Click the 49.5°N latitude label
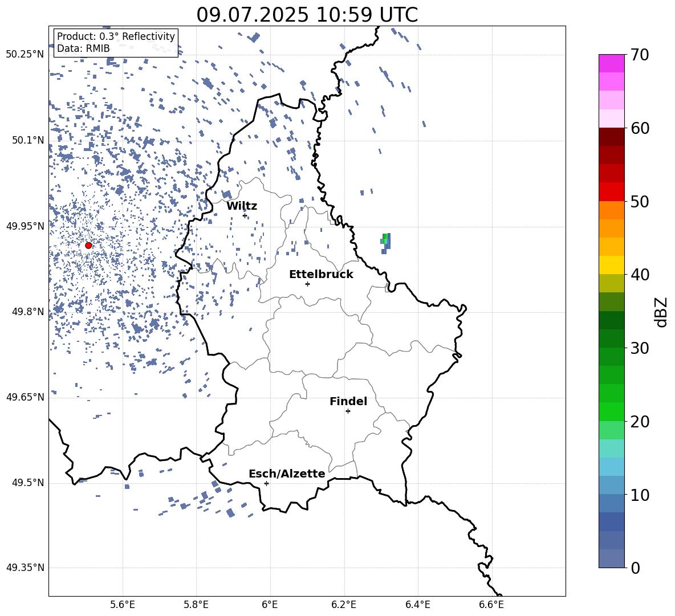The width and height of the screenshot is (675, 616). pos(28,483)
